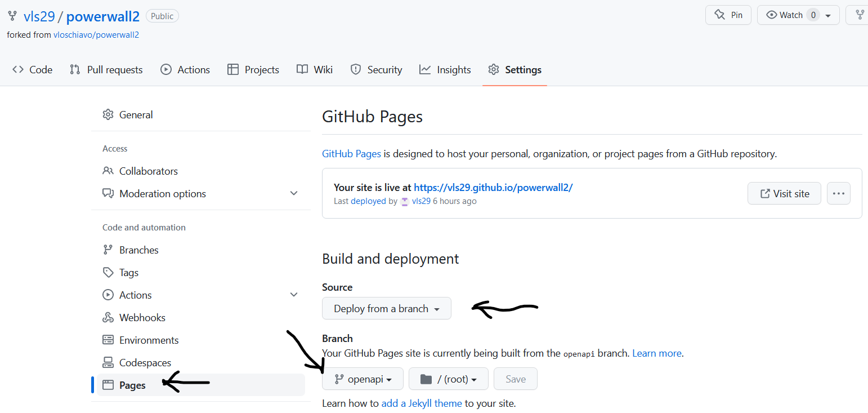Click the Codespaces icon
This screenshot has height=413, width=868.
click(x=108, y=362)
